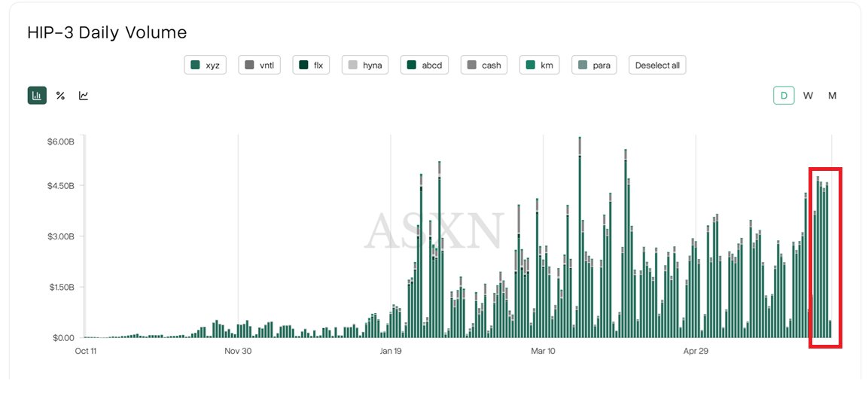The height and width of the screenshot is (399, 868).
Task: Click the Jan 19 date label
Action: pos(390,351)
